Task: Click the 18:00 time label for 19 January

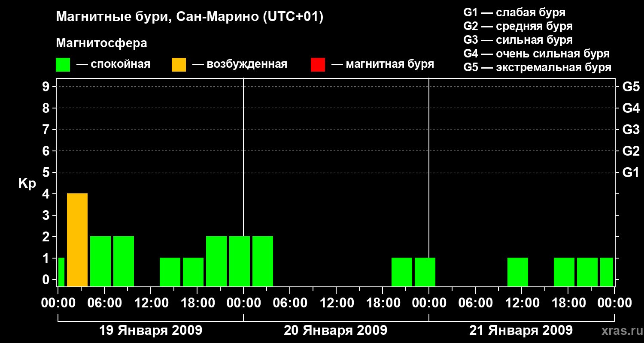Action: 197,303
